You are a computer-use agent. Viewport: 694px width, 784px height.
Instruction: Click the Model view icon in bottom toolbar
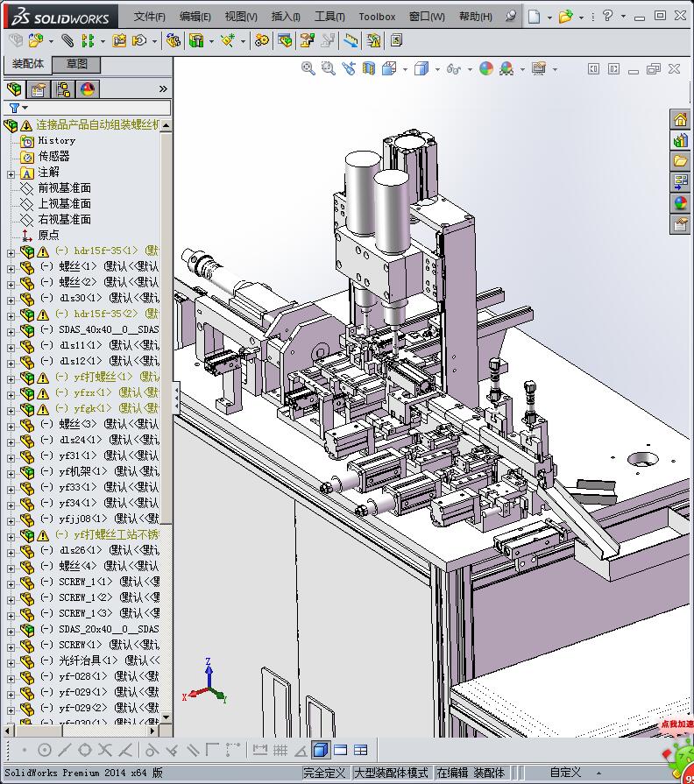point(321,750)
